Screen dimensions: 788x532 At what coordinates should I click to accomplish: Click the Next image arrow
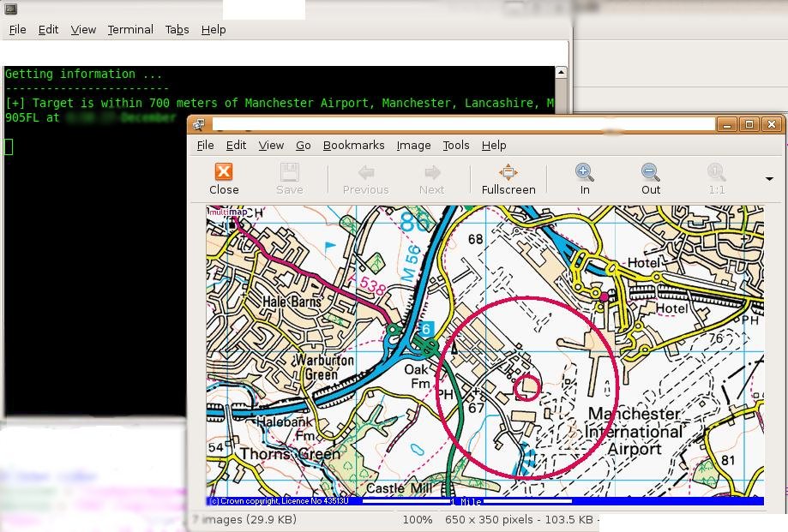click(x=431, y=173)
